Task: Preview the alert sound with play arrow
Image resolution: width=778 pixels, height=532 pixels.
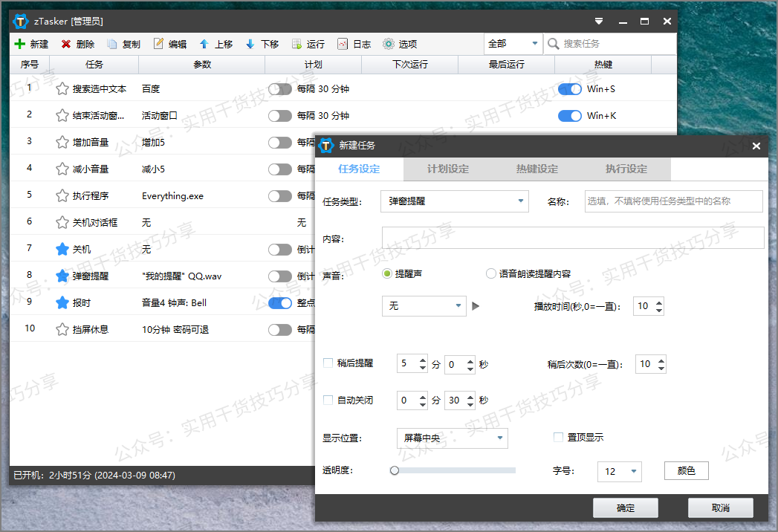Action: tap(475, 305)
